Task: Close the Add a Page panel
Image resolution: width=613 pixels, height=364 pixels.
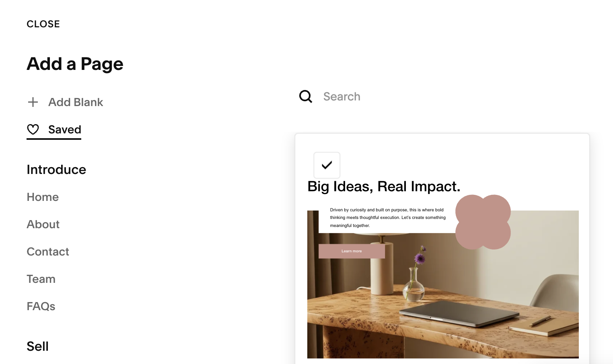Action: (x=43, y=24)
